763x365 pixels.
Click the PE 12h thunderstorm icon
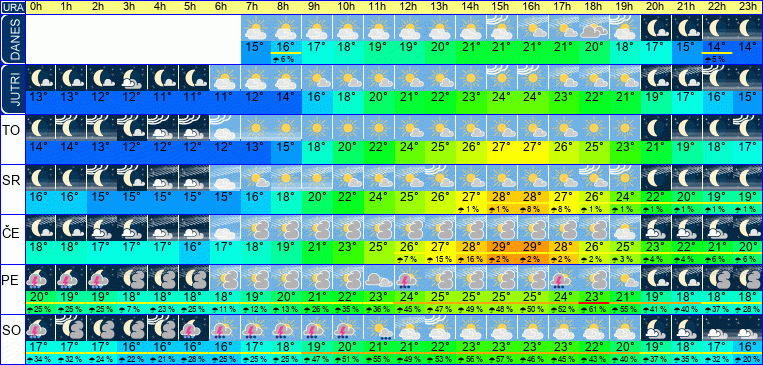pyautogui.click(x=410, y=278)
